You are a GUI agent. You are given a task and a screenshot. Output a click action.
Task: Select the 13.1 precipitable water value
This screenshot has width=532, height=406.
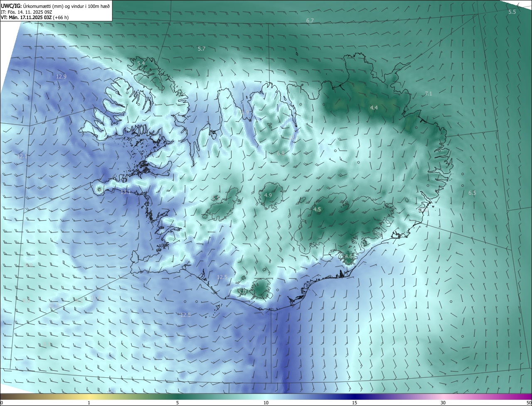126,192
